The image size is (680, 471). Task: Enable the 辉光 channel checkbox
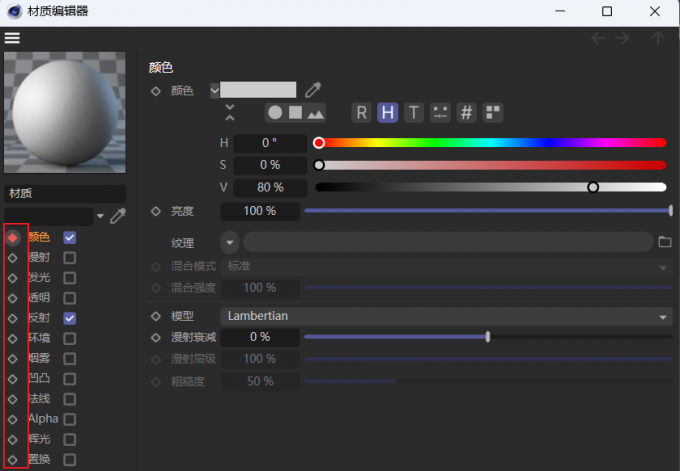pos(69,439)
